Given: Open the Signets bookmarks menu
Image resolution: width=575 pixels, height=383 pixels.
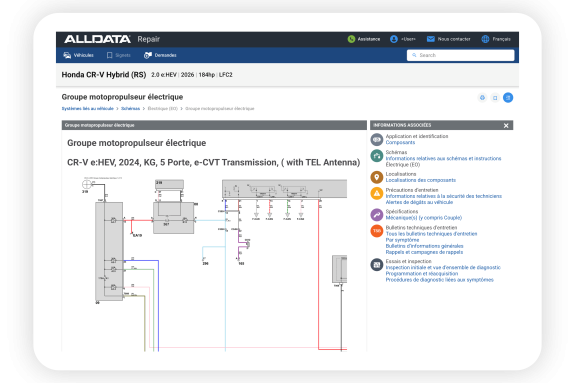Looking at the screenshot, I should (x=118, y=55).
